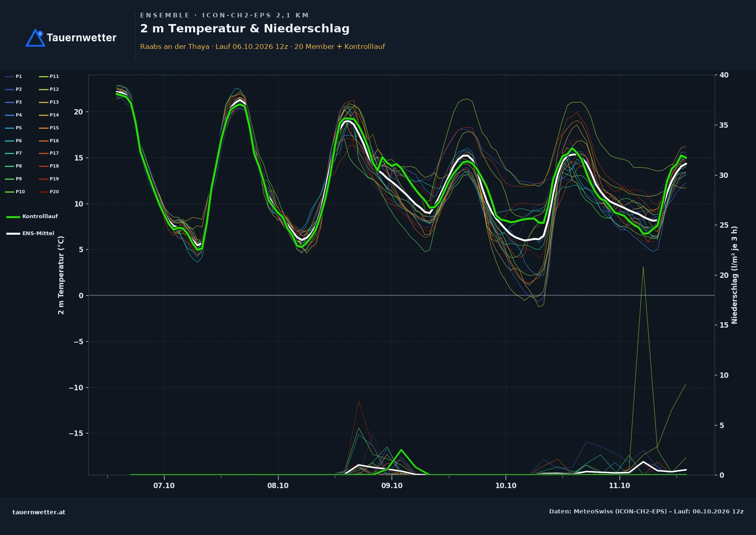The height and width of the screenshot is (535, 756).
Task: Click the 10.10 date axis label
Action: (x=506, y=486)
